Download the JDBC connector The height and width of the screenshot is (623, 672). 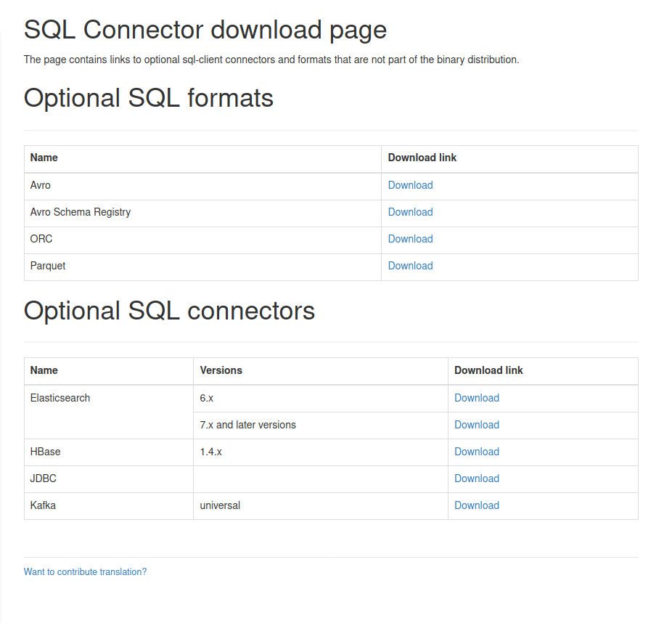click(x=477, y=479)
